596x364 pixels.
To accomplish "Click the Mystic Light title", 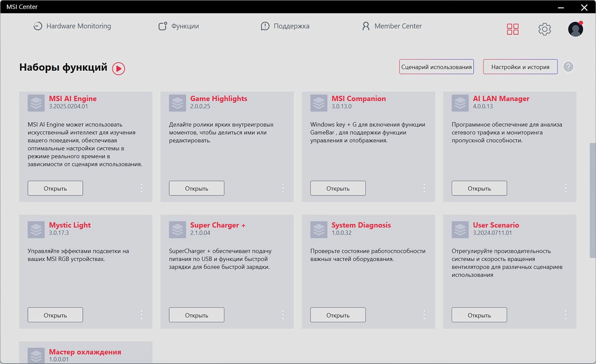I will pyautogui.click(x=70, y=225).
